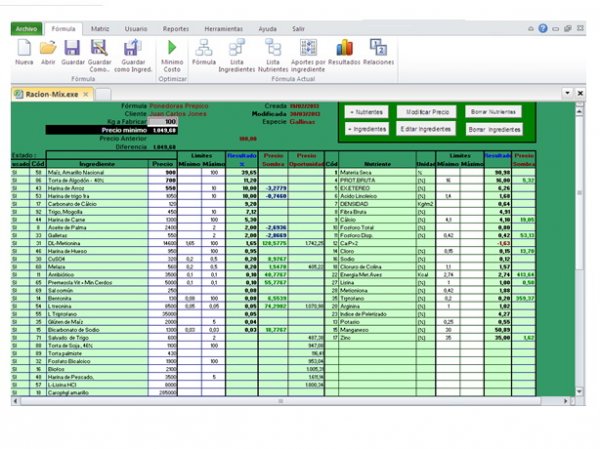The image size is (600, 449).
Task: Open the Ayuda tab
Action: click(267, 29)
